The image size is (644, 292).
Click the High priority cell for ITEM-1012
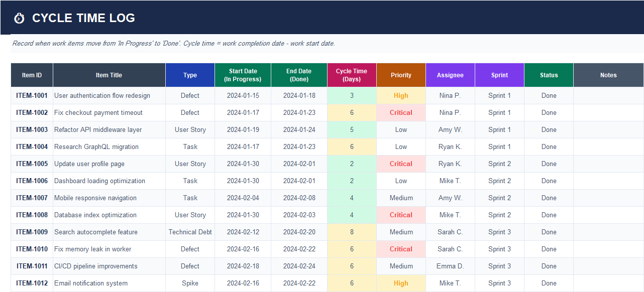400,283
